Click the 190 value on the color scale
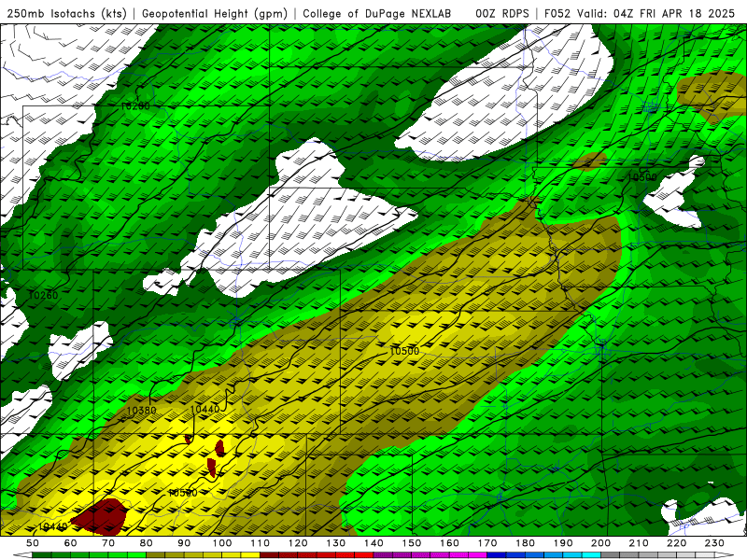747x560 pixels. [563, 543]
